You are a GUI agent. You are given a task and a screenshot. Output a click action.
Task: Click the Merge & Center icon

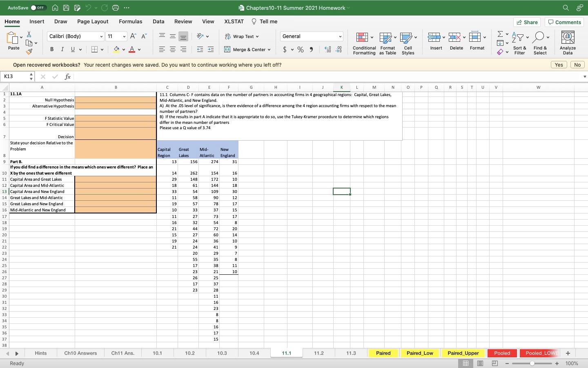tap(227, 49)
